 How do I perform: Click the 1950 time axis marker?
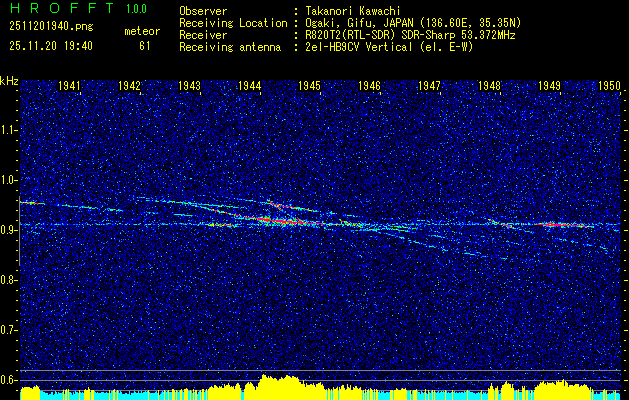pyautogui.click(x=609, y=86)
